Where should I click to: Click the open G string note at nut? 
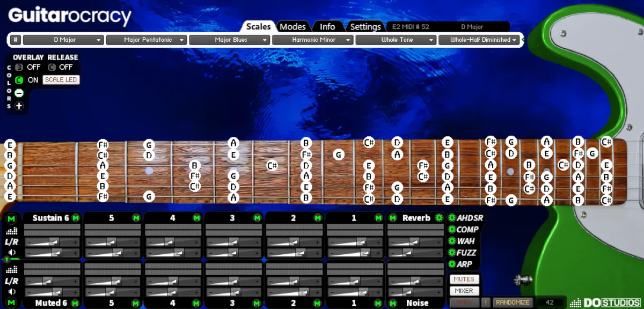point(9,166)
